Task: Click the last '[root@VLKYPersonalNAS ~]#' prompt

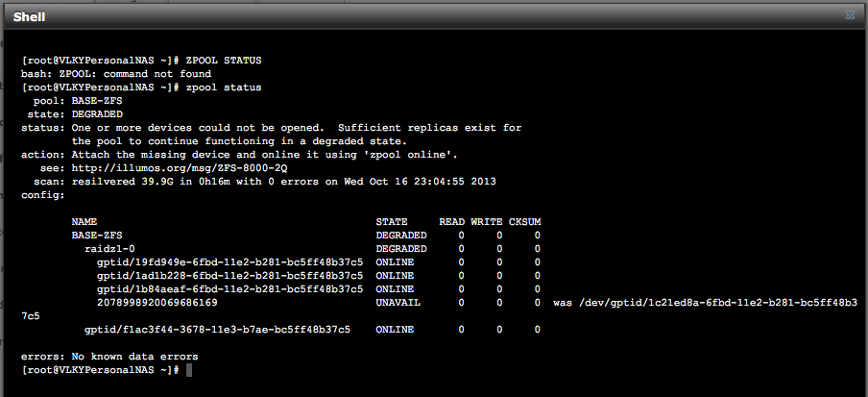Action: click(100, 370)
